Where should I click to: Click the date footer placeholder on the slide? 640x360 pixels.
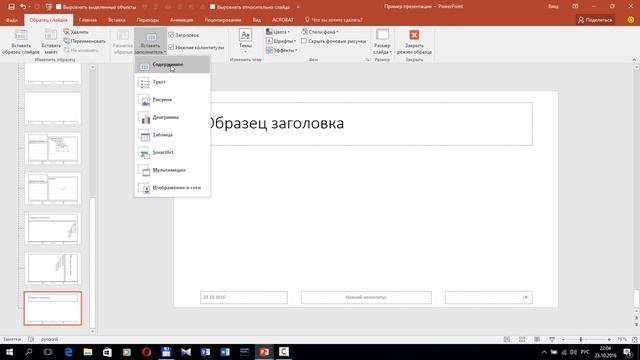pyautogui.click(x=244, y=298)
